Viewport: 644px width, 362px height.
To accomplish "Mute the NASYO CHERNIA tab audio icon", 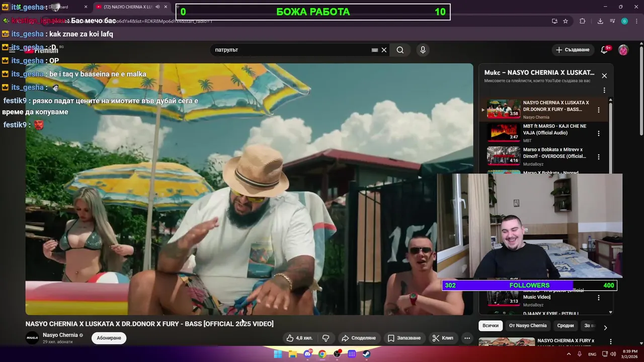I will point(157,7).
